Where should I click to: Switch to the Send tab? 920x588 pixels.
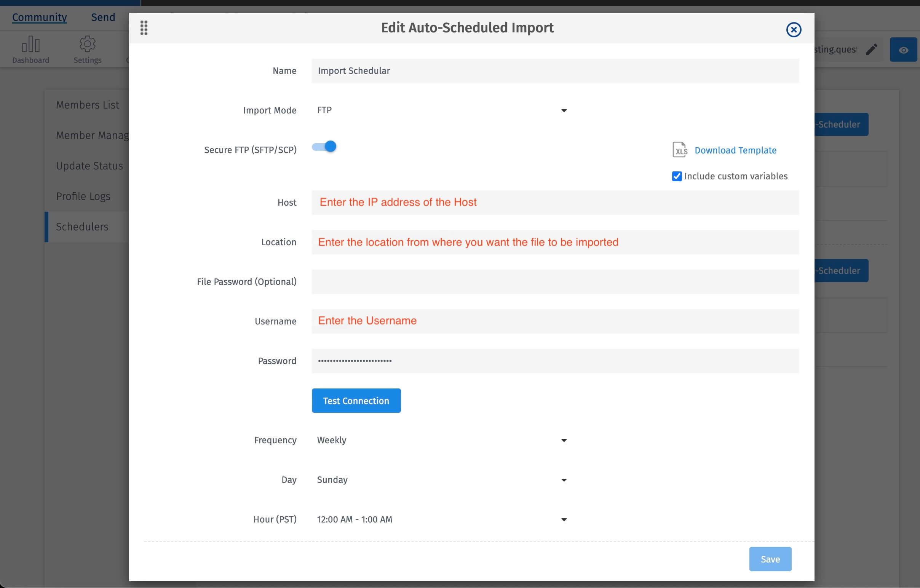coord(103,17)
